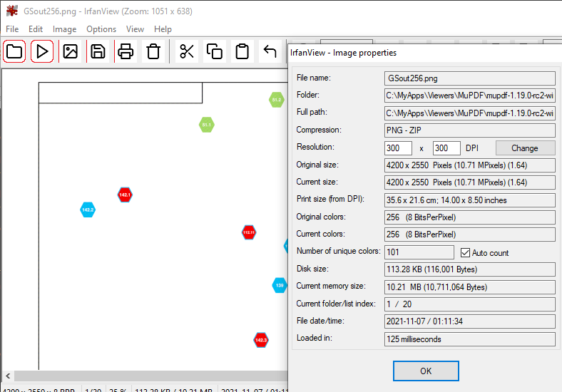
Task: Open the Help menu
Action: [x=163, y=29]
